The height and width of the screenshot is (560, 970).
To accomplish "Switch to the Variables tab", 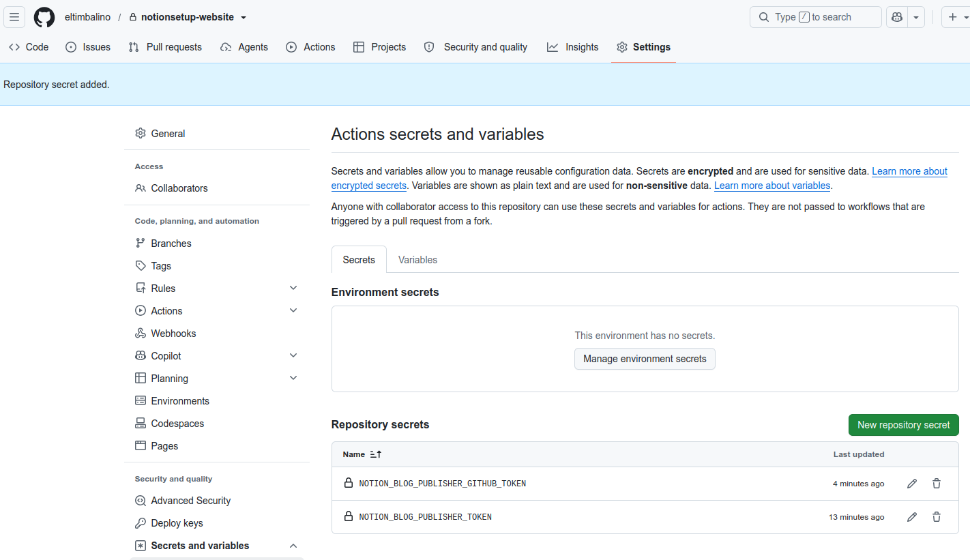I will click(x=417, y=260).
